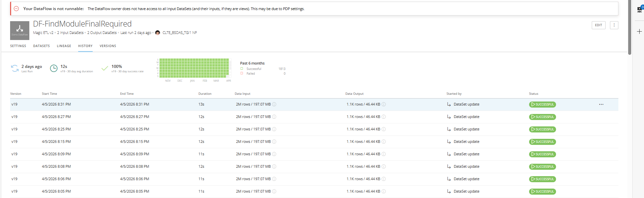
Task: Click Data Input info icon for 8:15 PM run
Action: point(274,142)
